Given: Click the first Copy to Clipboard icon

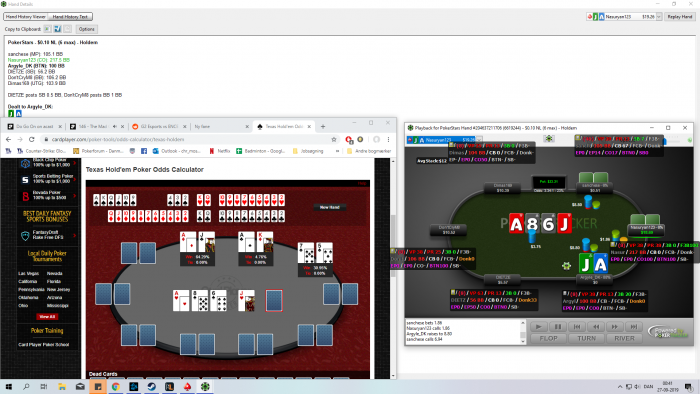Looking at the screenshot, I should 47,29.
